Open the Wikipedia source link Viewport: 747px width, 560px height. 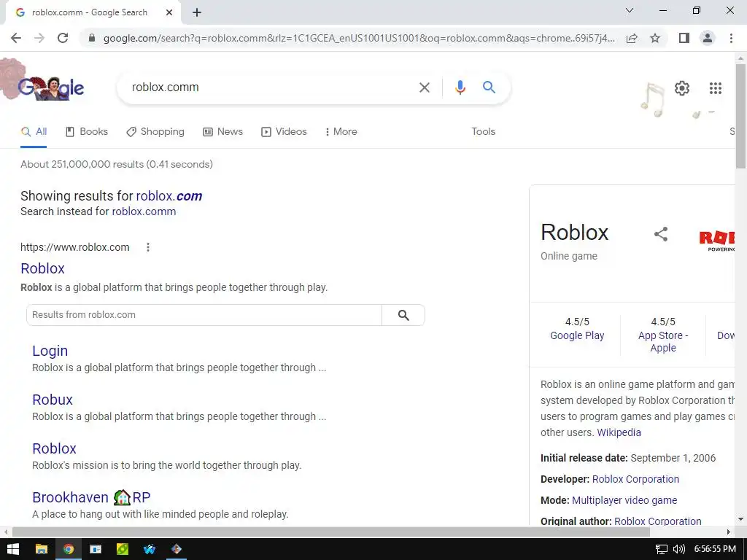coord(619,432)
